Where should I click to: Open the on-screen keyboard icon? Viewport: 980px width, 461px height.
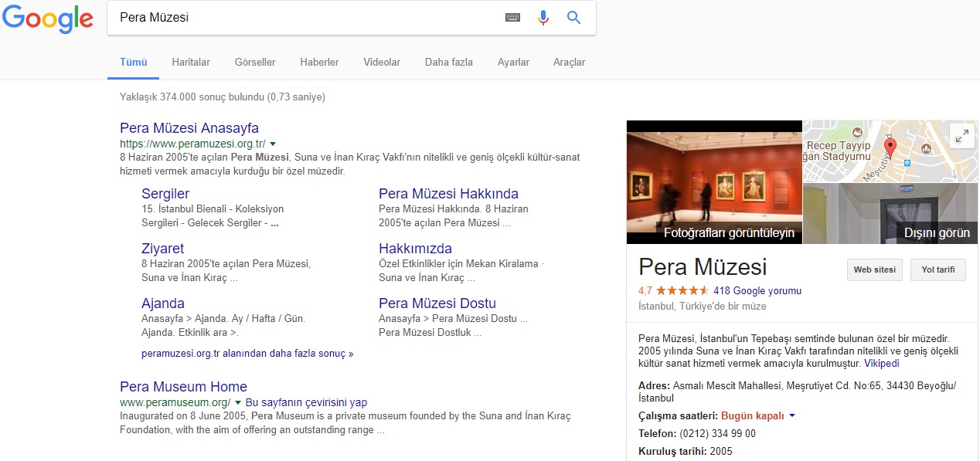click(x=512, y=17)
